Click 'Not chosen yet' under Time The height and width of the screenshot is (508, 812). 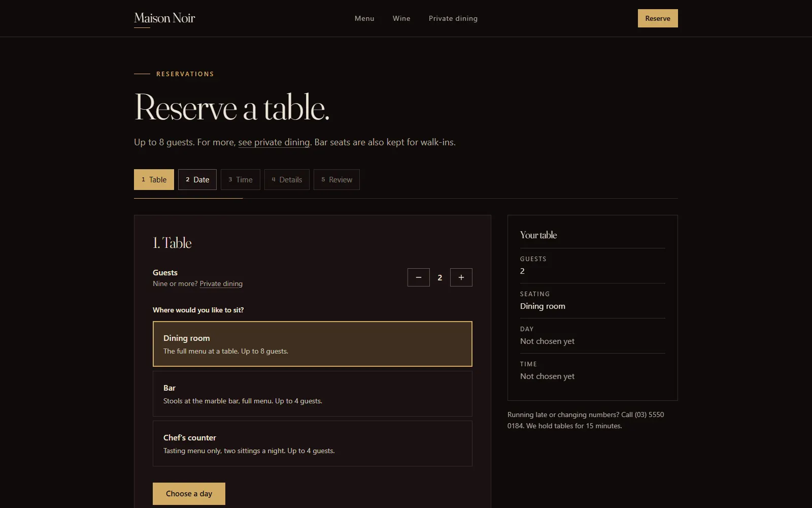547,376
